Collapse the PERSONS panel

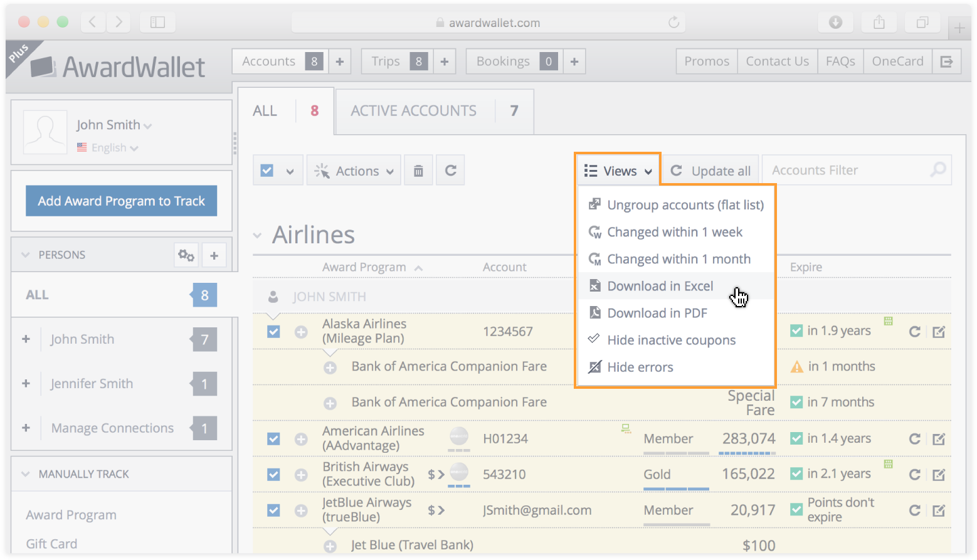(26, 255)
